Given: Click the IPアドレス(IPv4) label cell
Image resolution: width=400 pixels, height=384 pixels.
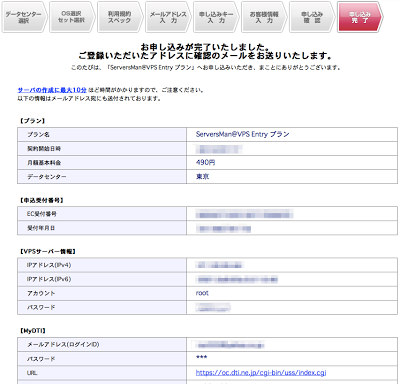Looking at the screenshot, I should 102,265.
